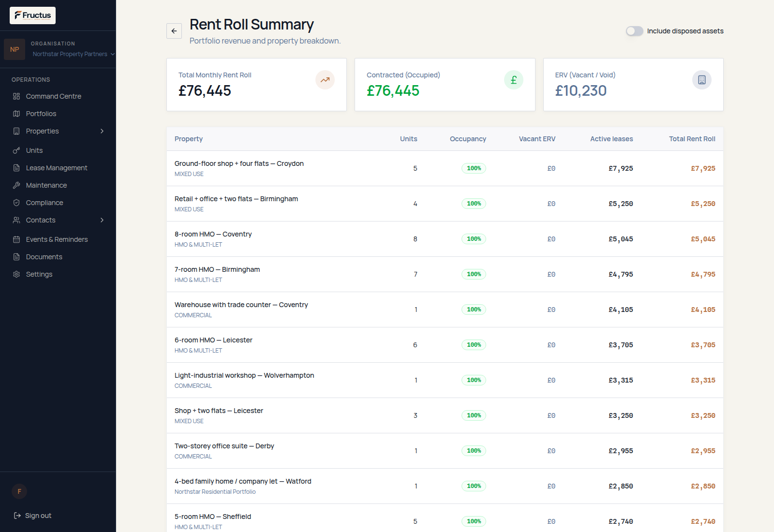This screenshot has width=774, height=532.
Task: Click the Sign out arrow icon
Action: [x=17, y=516]
